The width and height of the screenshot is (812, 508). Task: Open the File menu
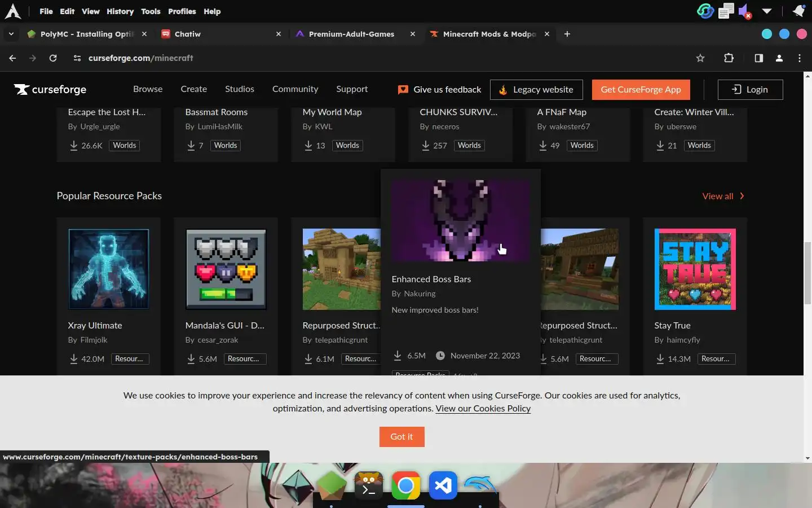click(46, 11)
